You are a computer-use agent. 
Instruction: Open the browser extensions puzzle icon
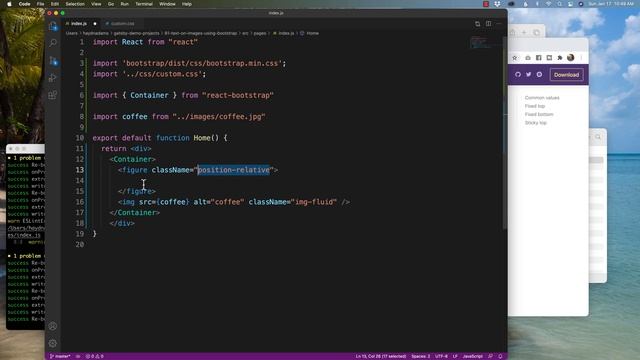pyautogui.click(x=560, y=58)
